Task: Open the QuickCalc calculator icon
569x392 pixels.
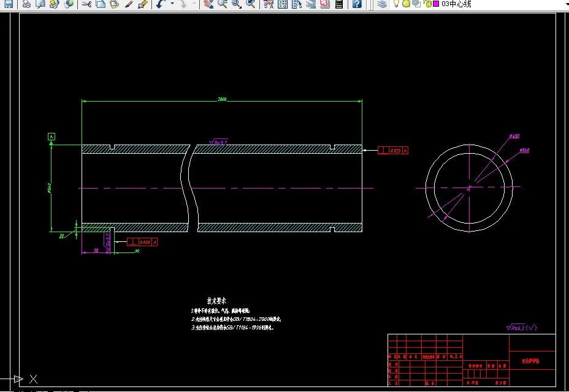Action: tap(339, 4)
